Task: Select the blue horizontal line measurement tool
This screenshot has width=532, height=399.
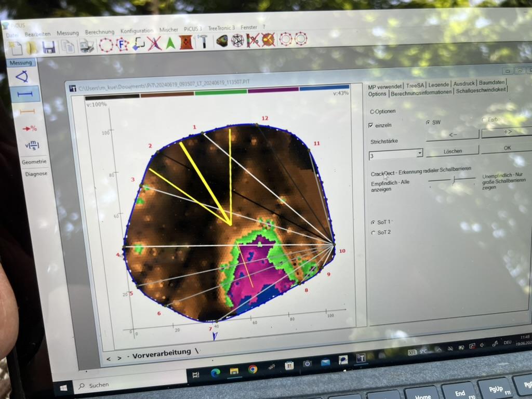Action: point(23,95)
